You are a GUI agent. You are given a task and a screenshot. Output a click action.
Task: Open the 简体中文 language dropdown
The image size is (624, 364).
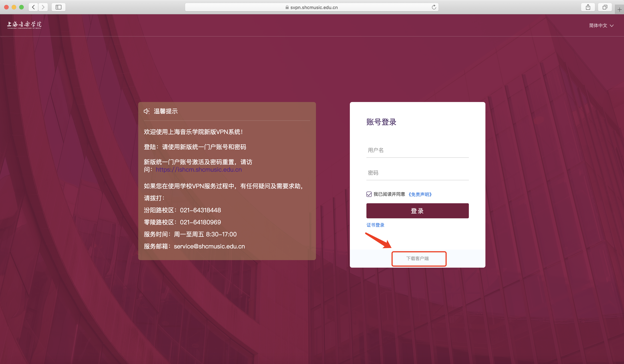click(601, 25)
